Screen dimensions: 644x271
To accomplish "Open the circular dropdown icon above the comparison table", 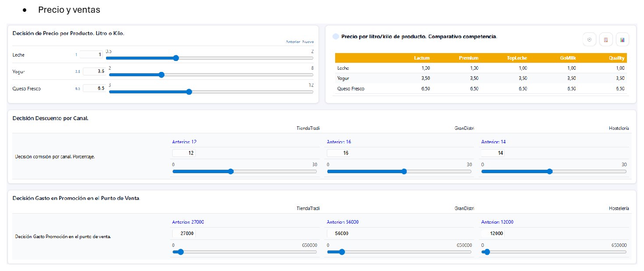I will click(x=589, y=39).
